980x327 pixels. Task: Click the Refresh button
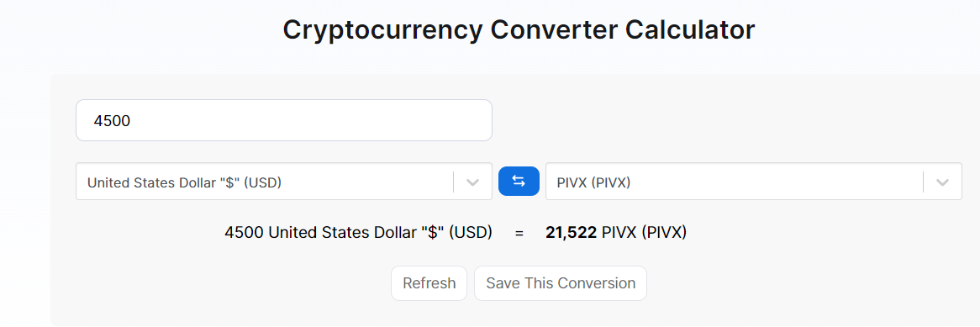tap(429, 283)
